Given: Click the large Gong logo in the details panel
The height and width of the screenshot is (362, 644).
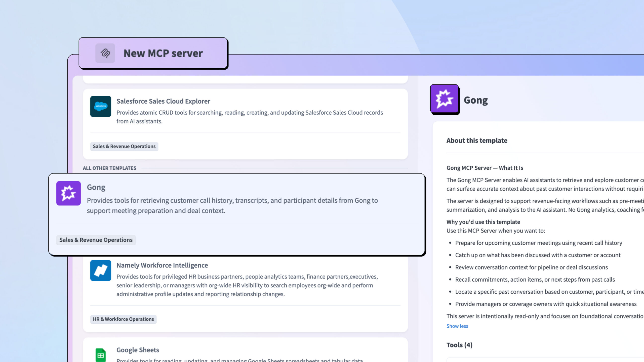Looking at the screenshot, I should point(444,99).
